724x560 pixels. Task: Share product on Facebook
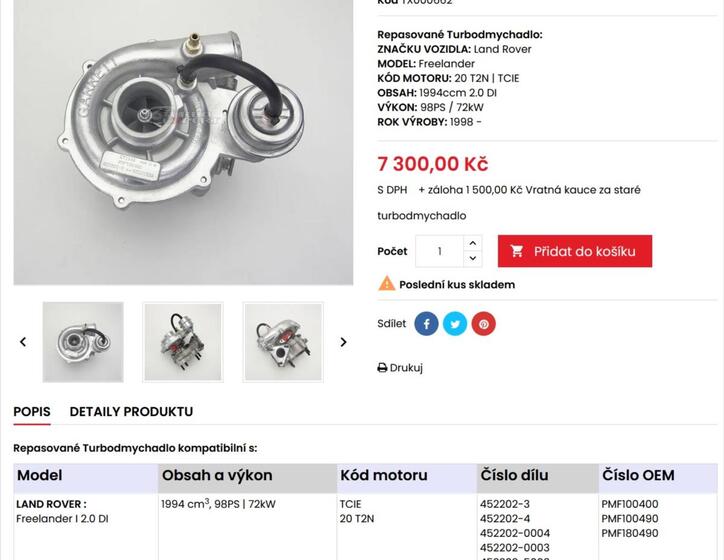click(426, 324)
